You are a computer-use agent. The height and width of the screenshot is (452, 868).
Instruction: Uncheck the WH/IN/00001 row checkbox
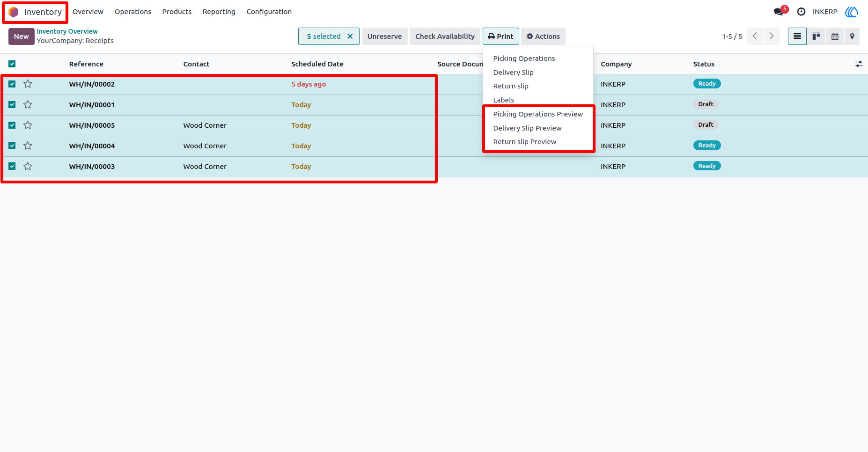pos(12,105)
